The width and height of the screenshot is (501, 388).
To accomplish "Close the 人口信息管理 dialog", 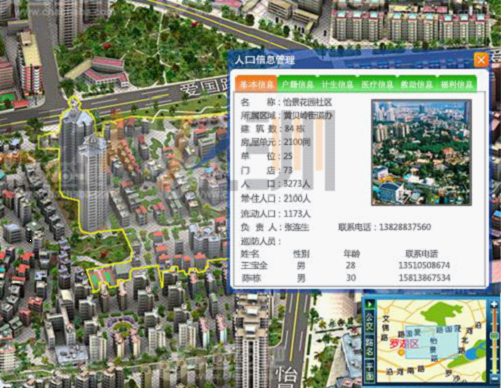I will click(481, 60).
